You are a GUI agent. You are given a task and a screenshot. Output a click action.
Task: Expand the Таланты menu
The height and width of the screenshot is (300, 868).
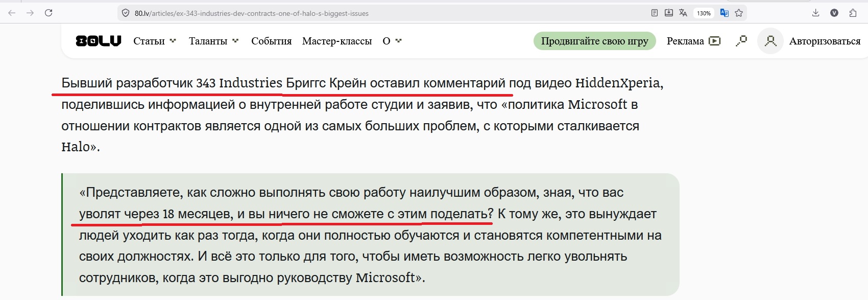click(213, 41)
